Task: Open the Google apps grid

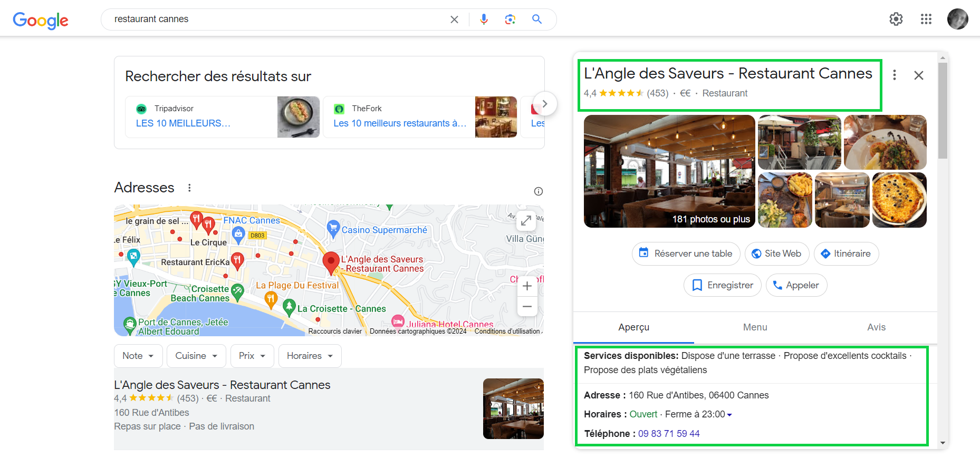Action: pos(926,20)
